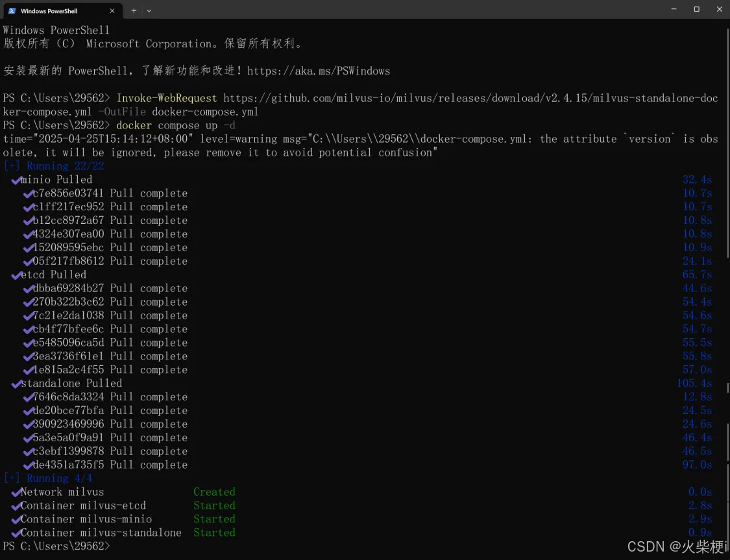Select the Windows PowerShell tab
The image size is (730, 560).
(x=62, y=10)
